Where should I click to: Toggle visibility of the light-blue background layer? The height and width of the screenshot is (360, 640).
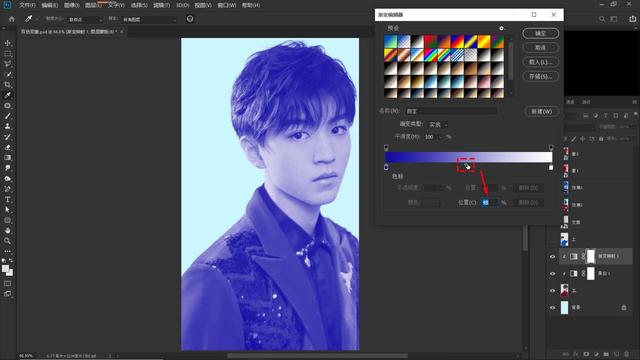[553, 308]
